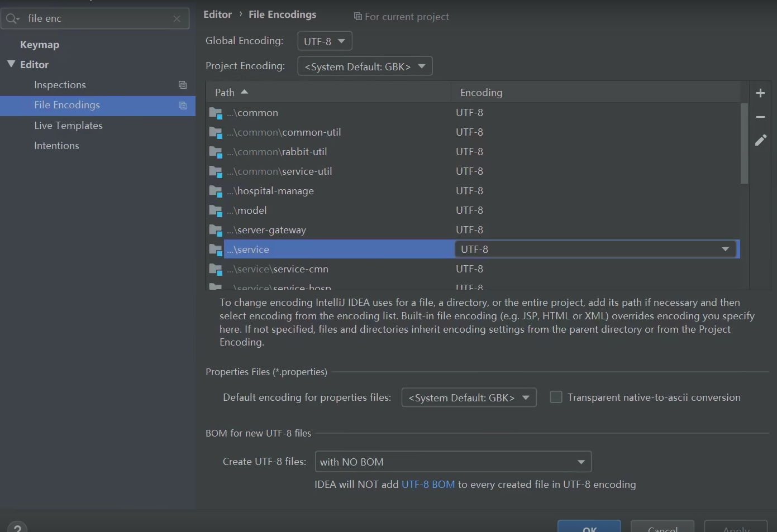Screen dimensions: 777x532
Task: Select the common\common-util path row
Action: [473, 132]
